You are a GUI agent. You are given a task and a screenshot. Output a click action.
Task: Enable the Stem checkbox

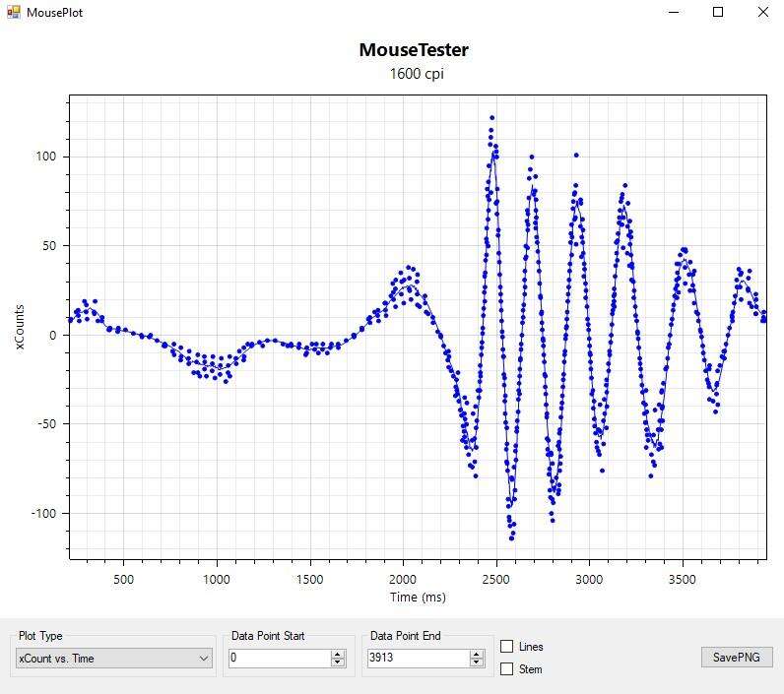pyautogui.click(x=507, y=669)
